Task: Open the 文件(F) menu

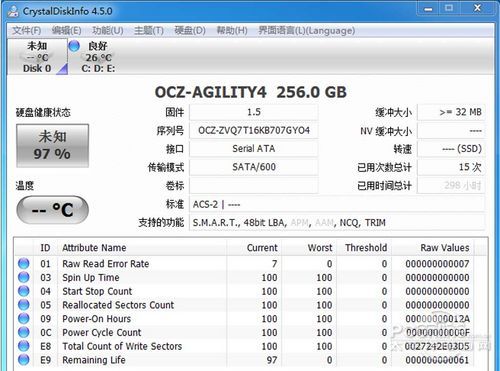Action: click(27, 31)
